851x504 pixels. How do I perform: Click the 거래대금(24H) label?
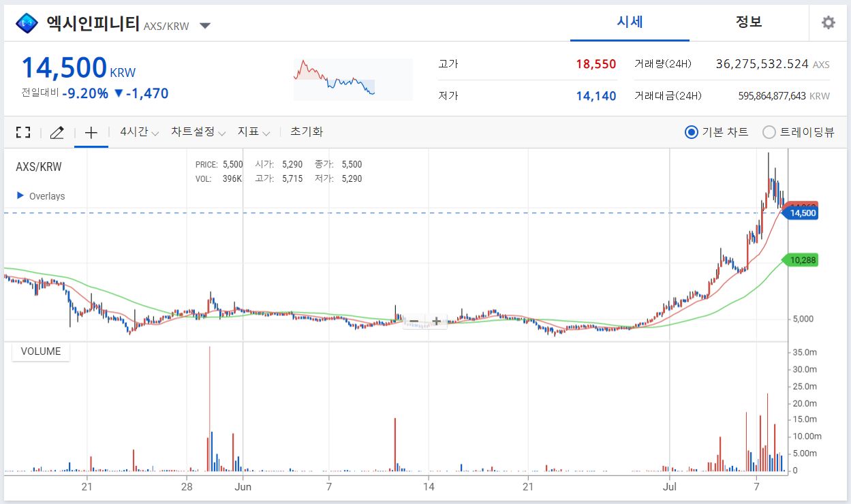click(x=667, y=96)
